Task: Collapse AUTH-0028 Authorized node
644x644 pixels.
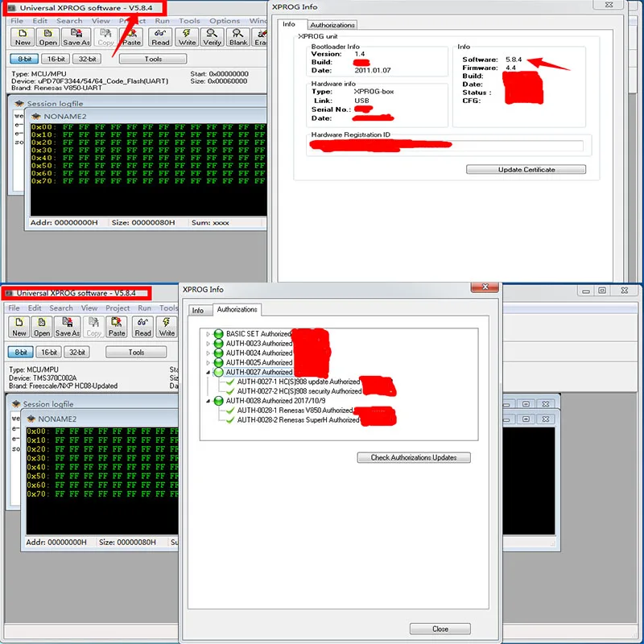Action: [208, 400]
